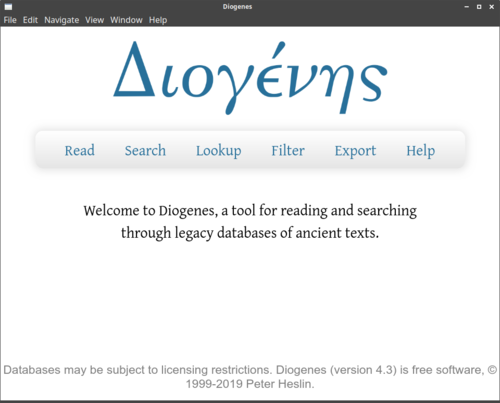Click the Export link
The width and height of the screenshot is (500, 403).
(355, 151)
